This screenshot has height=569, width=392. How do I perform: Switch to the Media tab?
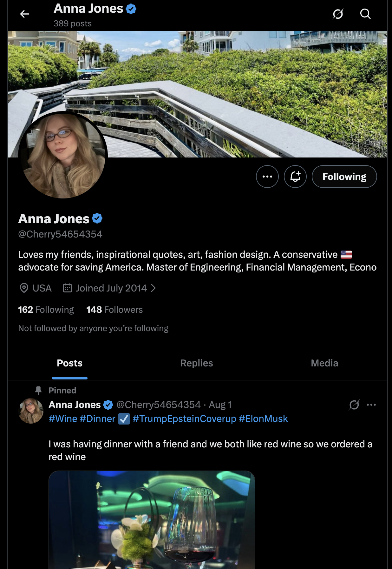pyautogui.click(x=324, y=363)
